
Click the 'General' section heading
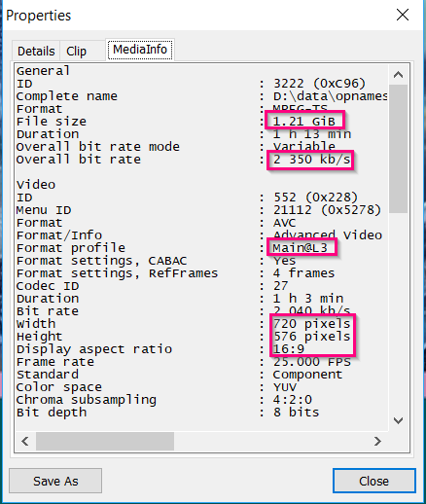point(43,71)
